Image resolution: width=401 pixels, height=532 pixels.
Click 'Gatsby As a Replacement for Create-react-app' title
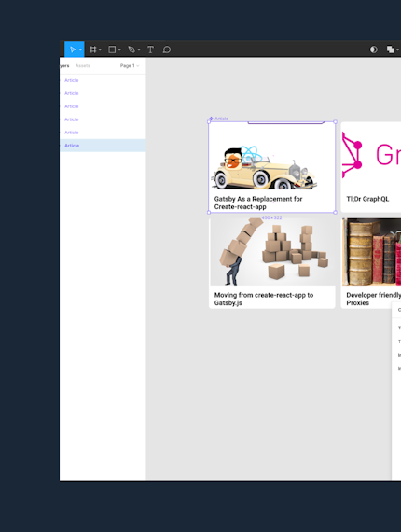(258, 203)
